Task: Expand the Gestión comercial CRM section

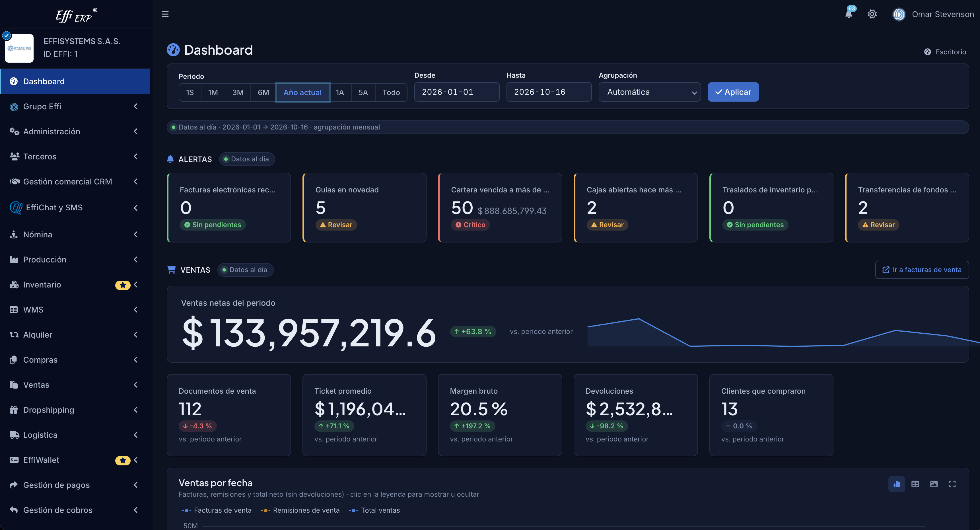Action: coord(75,182)
